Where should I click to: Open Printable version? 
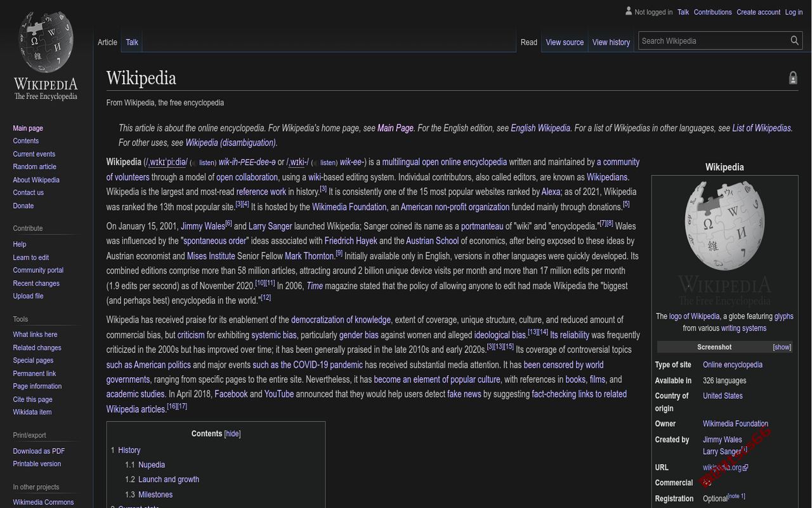[37, 464]
